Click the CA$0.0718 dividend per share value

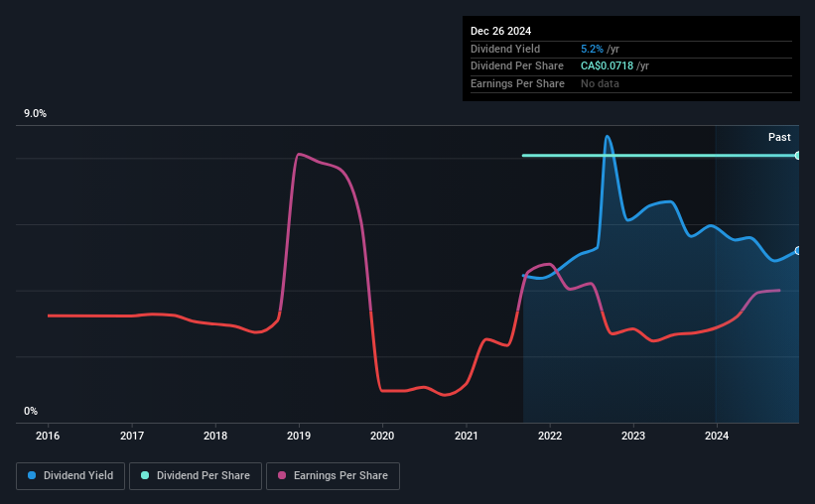tap(608, 66)
